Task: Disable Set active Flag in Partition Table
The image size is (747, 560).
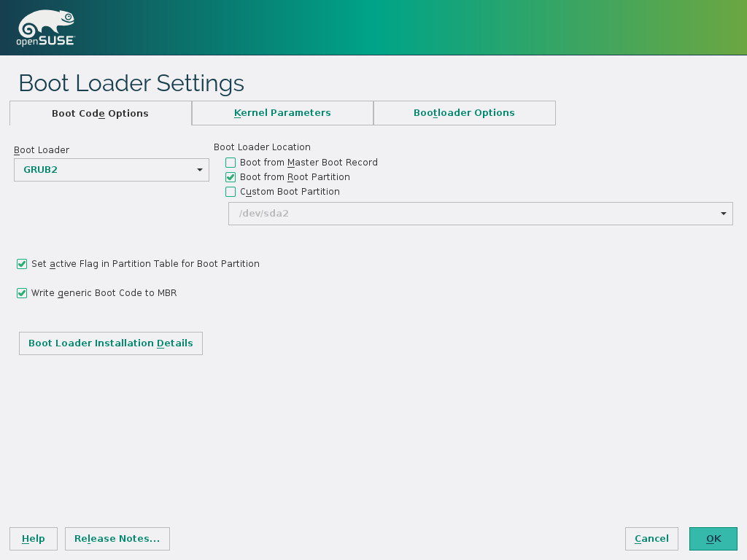Action: (22, 264)
